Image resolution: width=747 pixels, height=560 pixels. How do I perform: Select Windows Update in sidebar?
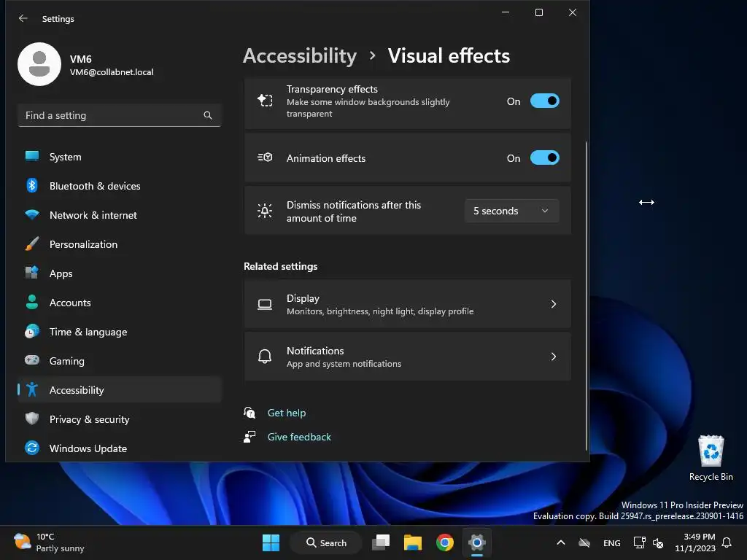point(120,448)
